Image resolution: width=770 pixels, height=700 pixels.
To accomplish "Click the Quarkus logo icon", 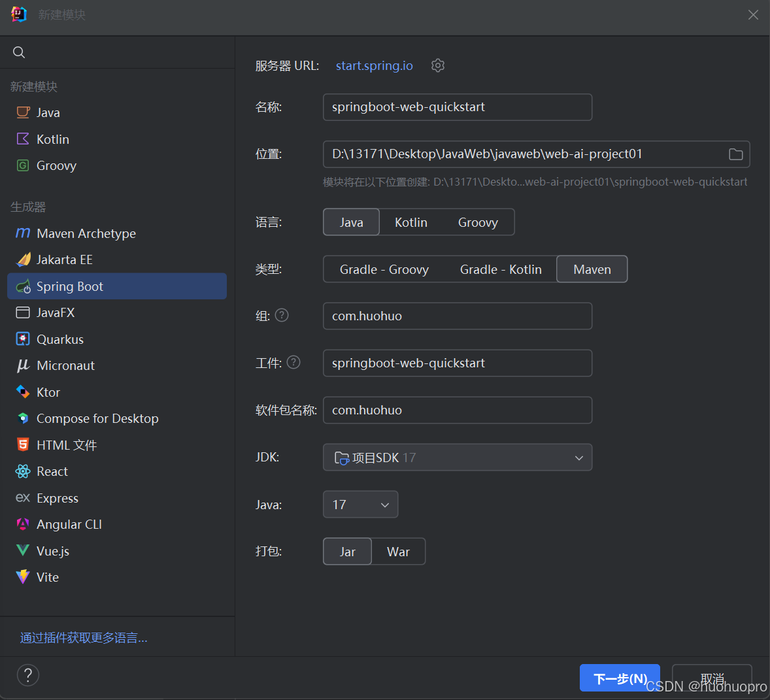I will click(x=23, y=339).
